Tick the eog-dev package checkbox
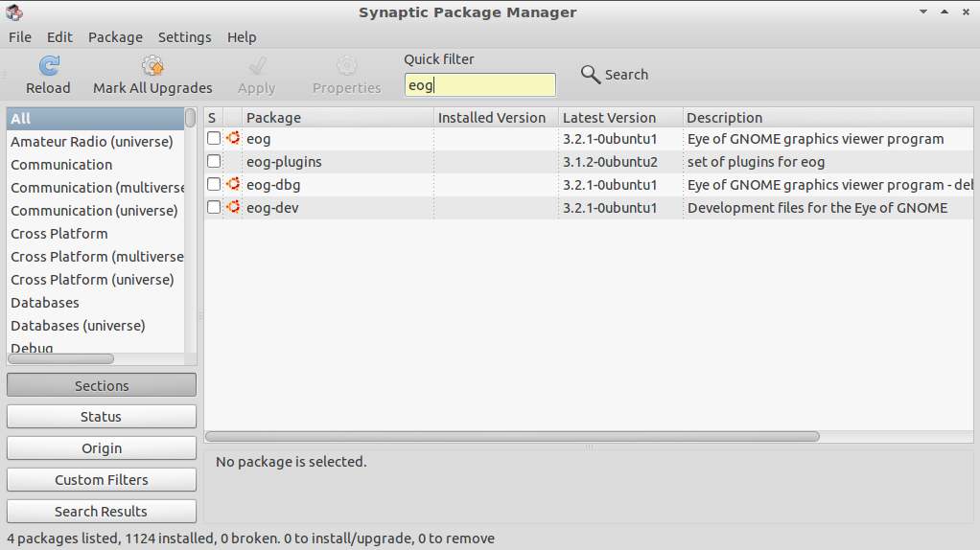Image resolution: width=980 pixels, height=550 pixels. pos(214,207)
